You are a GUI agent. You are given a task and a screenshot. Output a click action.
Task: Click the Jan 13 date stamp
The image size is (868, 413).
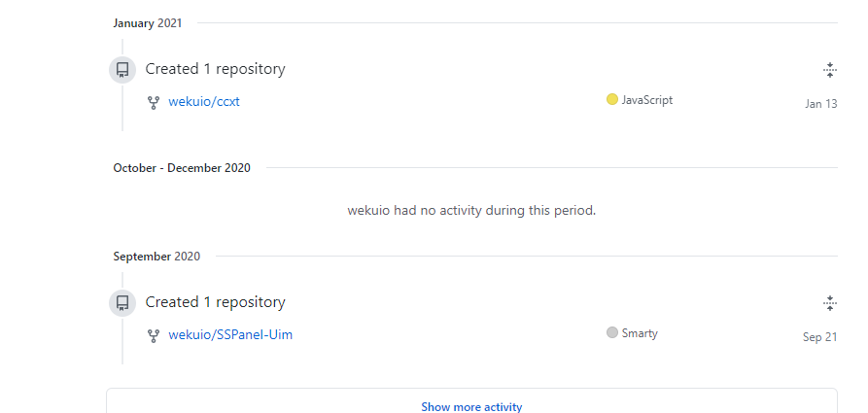tap(820, 104)
